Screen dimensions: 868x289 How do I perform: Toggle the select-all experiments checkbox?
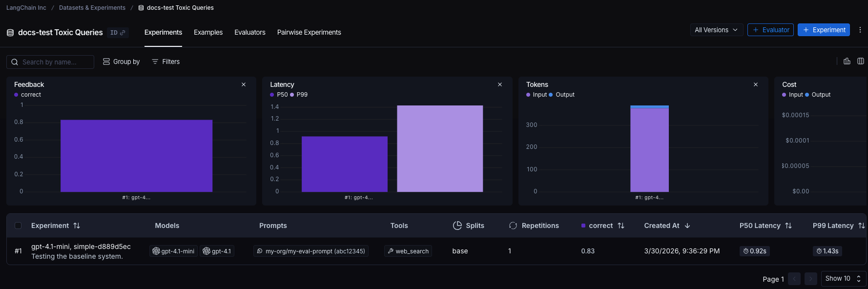click(x=18, y=226)
